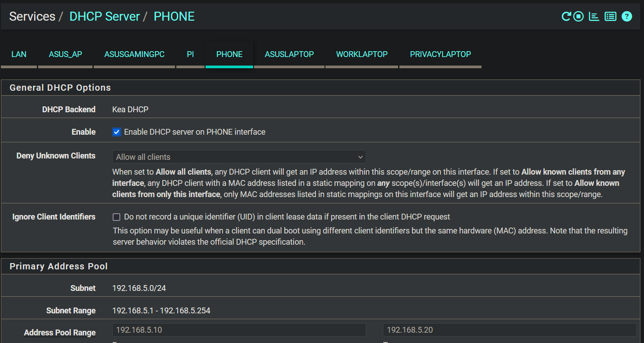Select the ASUSGAMINGPC tab
The image size is (644, 343).
134,54
